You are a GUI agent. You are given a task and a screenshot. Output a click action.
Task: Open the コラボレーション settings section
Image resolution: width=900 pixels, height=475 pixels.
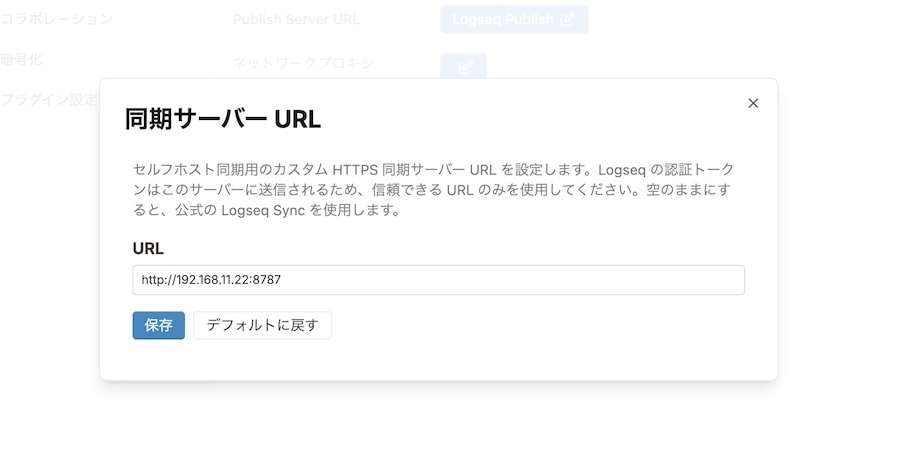(56, 19)
